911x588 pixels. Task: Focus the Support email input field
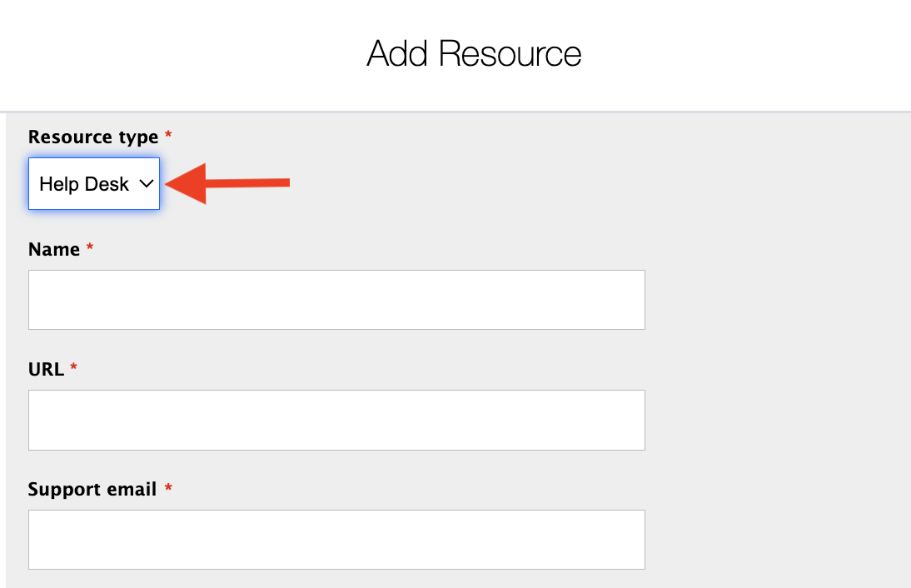click(x=336, y=540)
